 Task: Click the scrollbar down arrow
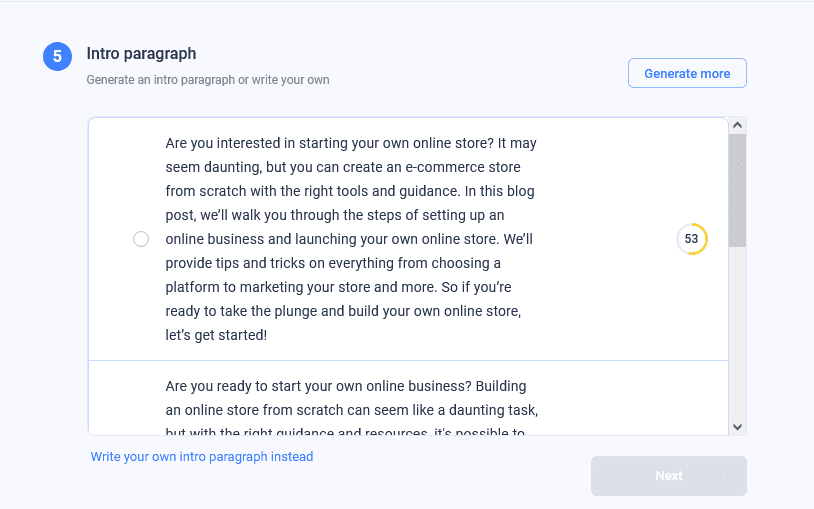tap(738, 426)
